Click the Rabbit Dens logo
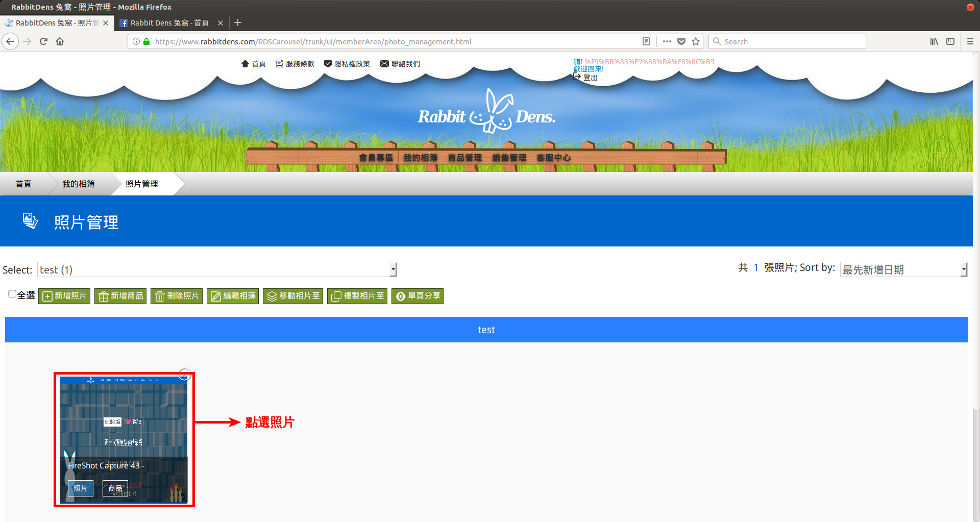Image resolution: width=980 pixels, height=522 pixels. pyautogui.click(x=487, y=112)
